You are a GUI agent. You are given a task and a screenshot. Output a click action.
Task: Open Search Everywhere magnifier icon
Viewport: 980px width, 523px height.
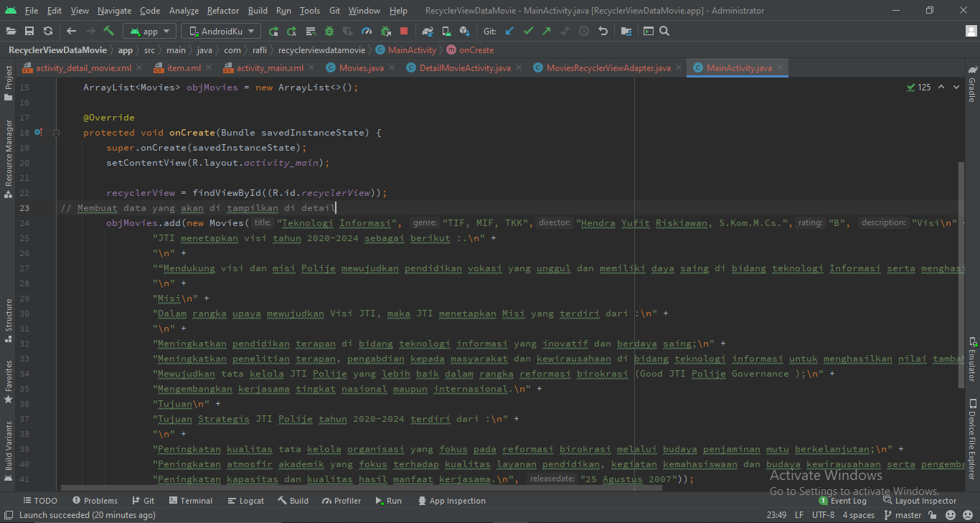point(664,31)
